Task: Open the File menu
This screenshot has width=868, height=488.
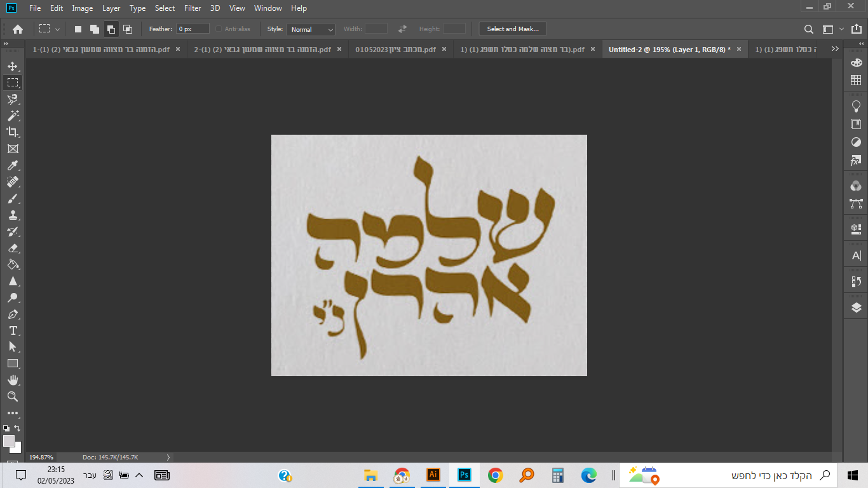Action: pyautogui.click(x=35, y=8)
